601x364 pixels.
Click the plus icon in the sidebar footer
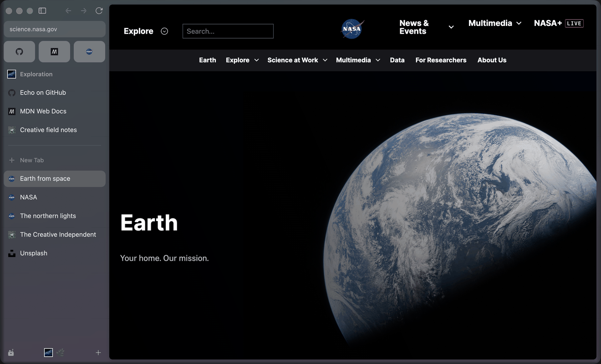pyautogui.click(x=98, y=353)
